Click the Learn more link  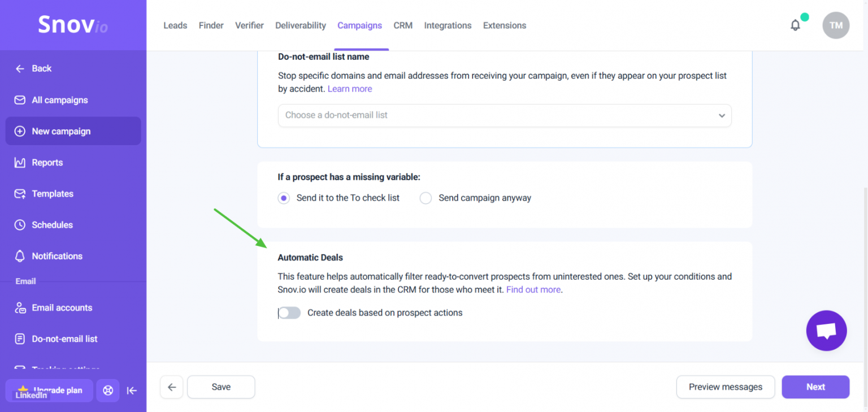(350, 89)
